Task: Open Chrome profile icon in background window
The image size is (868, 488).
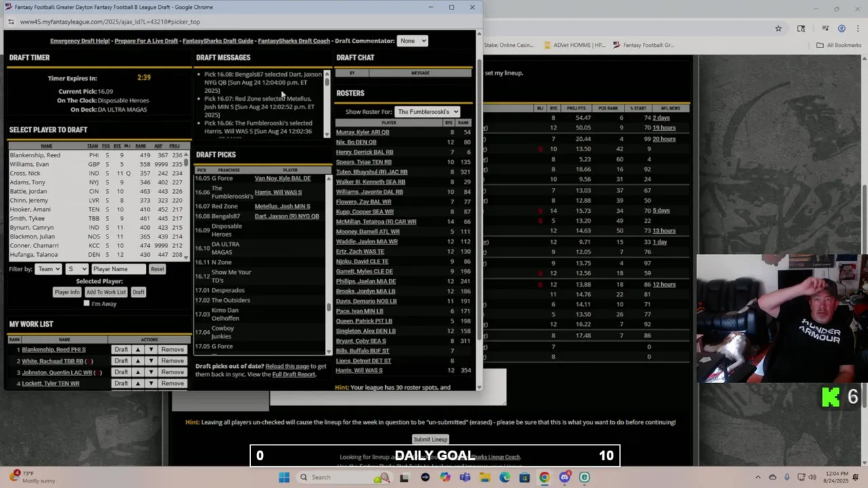Action: click(x=842, y=28)
